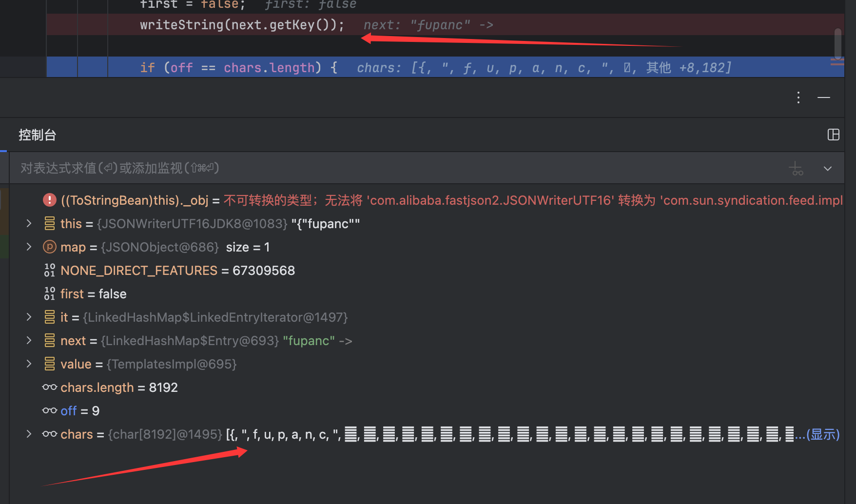
Task: Minimize the debug panel with dash icon
Action: coord(823,97)
